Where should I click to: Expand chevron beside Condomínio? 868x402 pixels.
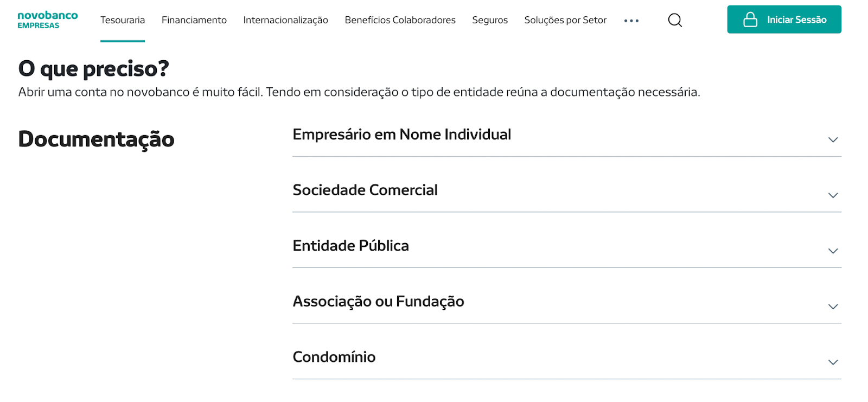[833, 362]
